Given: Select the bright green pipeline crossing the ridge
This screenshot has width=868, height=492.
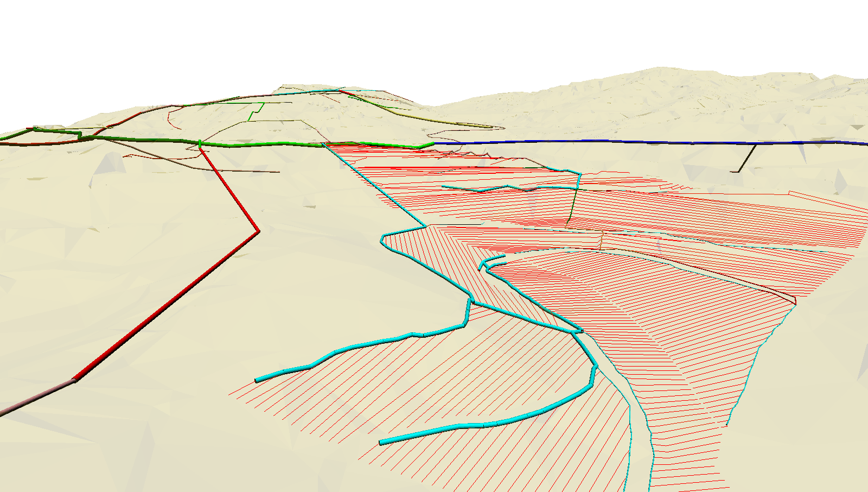Looking at the screenshot, I should (325, 143).
